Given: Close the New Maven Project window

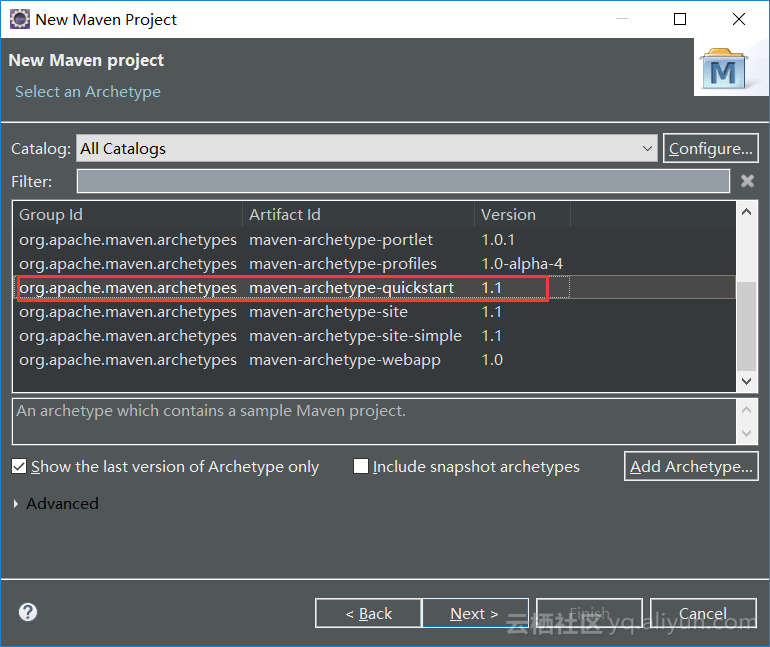Looking at the screenshot, I should 739,19.
